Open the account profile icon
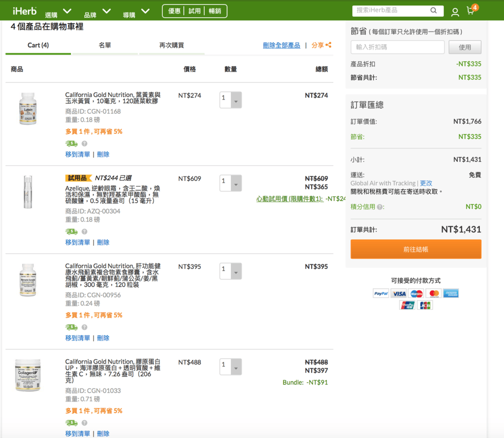504x438 pixels. coord(455,12)
